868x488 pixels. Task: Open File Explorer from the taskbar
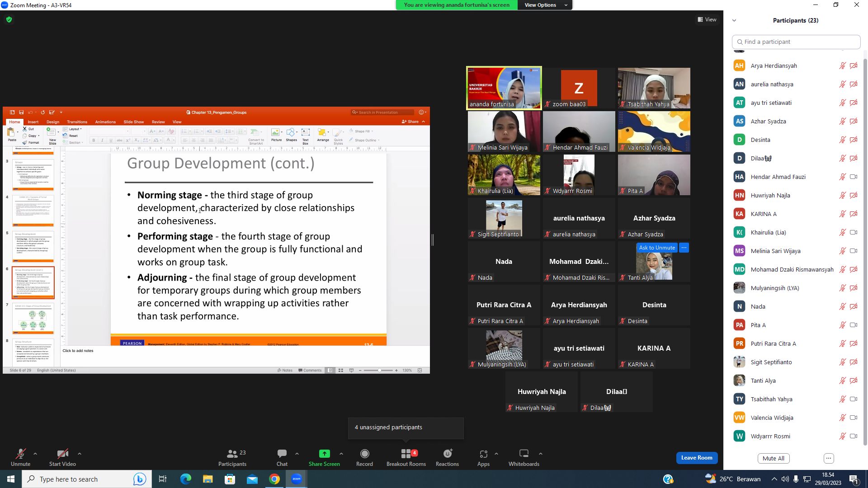[208, 479]
